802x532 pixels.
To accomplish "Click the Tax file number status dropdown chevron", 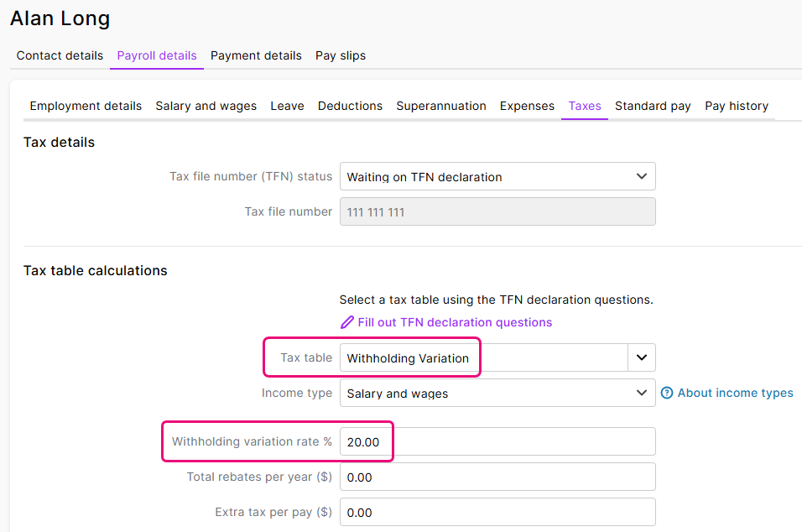I will tap(641, 176).
